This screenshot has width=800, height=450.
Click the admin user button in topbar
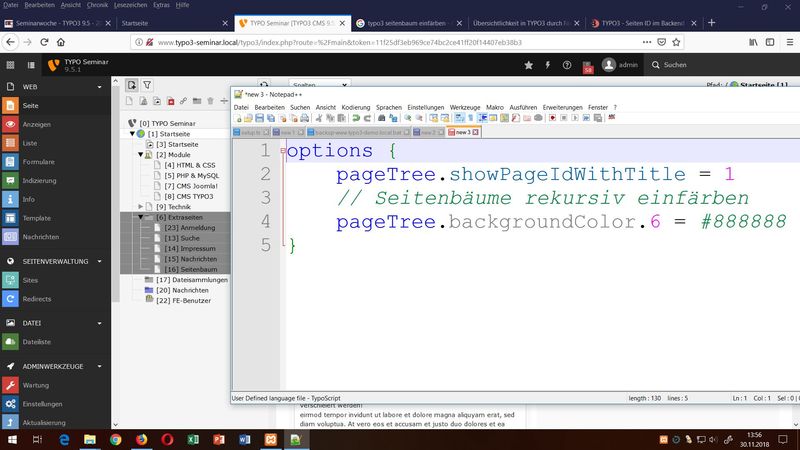[621, 65]
